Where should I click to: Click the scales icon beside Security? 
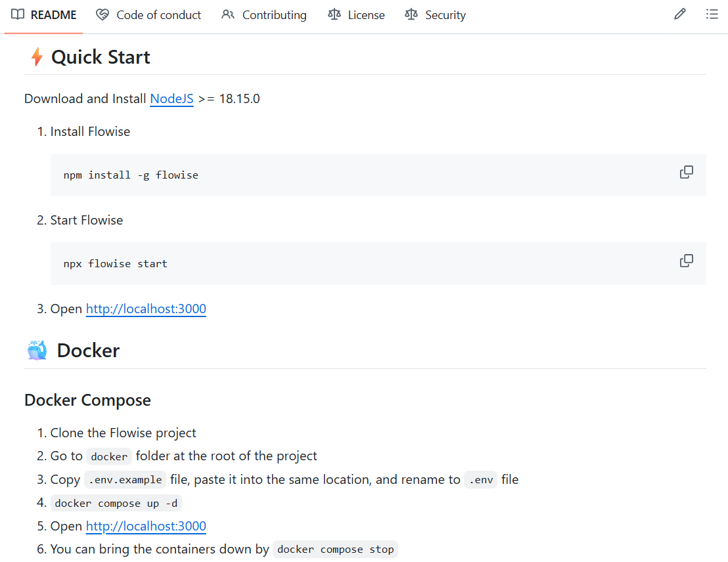(411, 15)
